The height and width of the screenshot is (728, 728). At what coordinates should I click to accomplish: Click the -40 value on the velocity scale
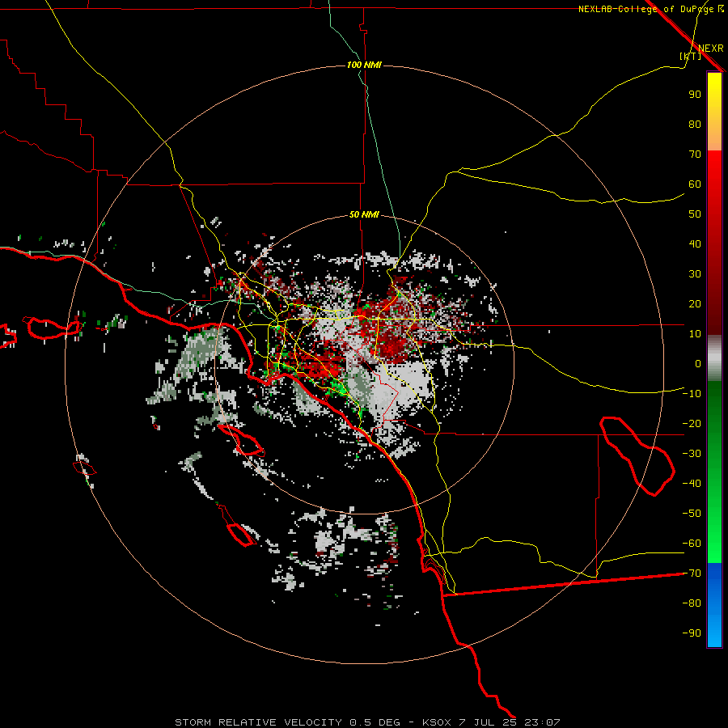pos(692,484)
